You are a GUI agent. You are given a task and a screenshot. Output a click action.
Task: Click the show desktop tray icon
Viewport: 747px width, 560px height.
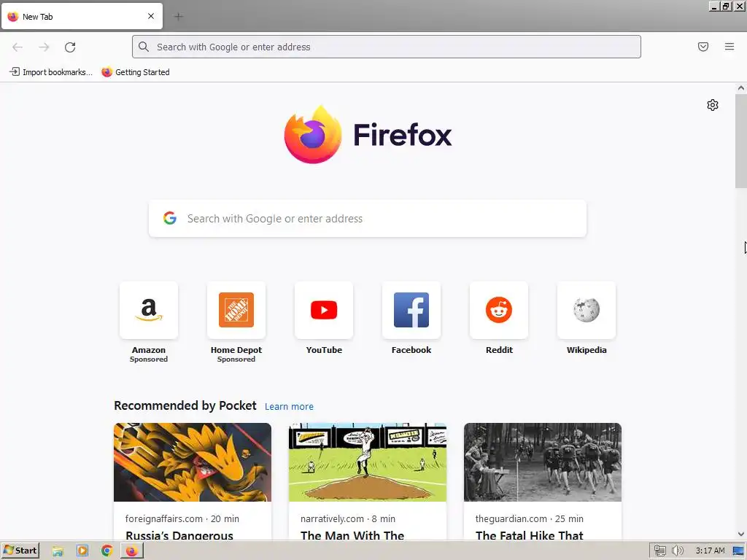tap(738, 551)
